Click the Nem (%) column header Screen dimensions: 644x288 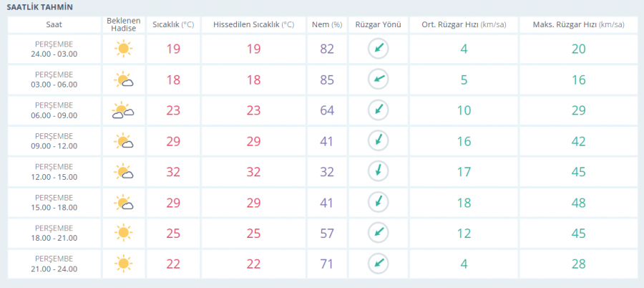[327, 24]
